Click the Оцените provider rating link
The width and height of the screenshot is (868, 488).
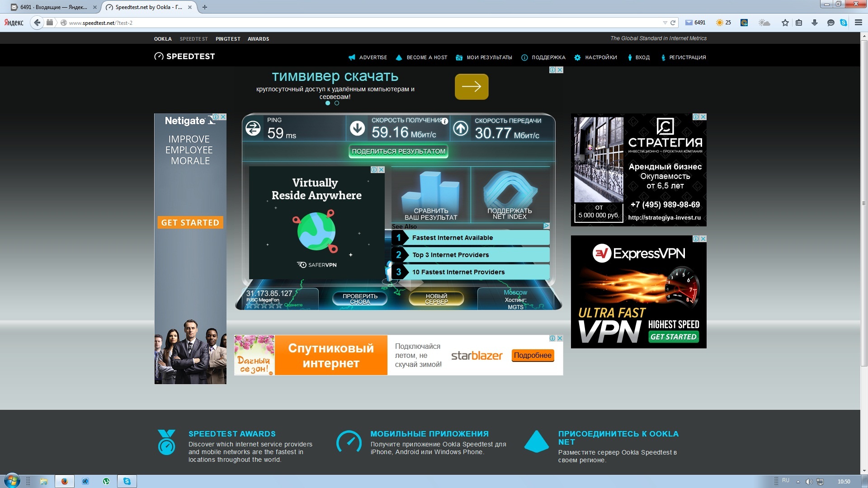(x=293, y=305)
